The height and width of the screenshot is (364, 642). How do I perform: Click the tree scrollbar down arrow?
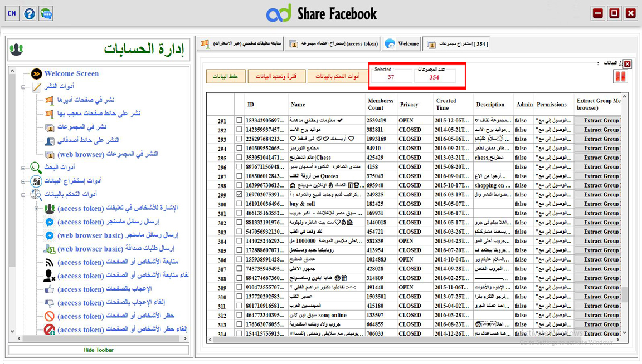click(x=12, y=331)
